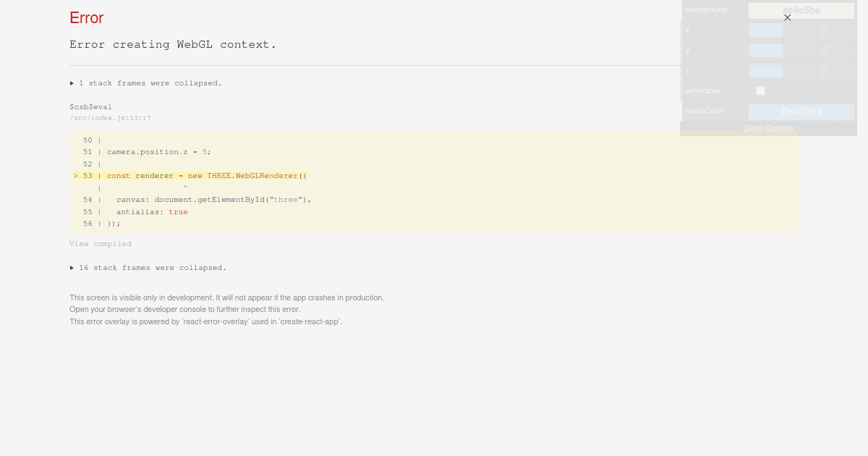
Task: Click the y slider in controls panel
Action: click(x=782, y=51)
